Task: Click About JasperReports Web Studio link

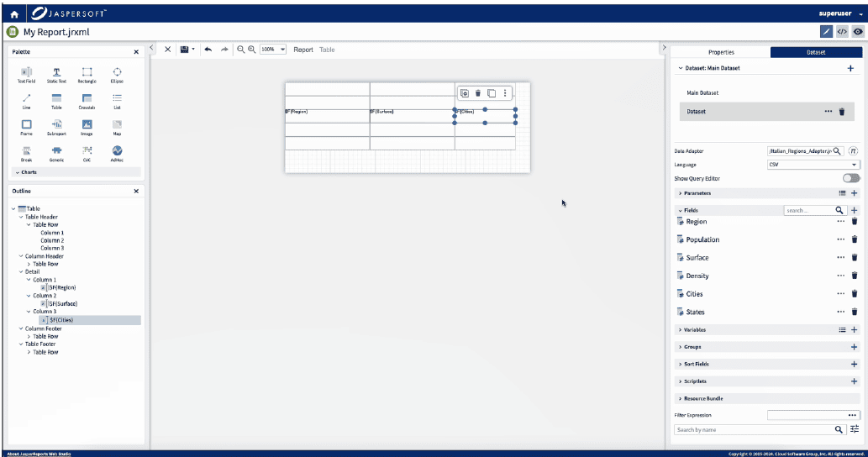Action: click(x=39, y=454)
